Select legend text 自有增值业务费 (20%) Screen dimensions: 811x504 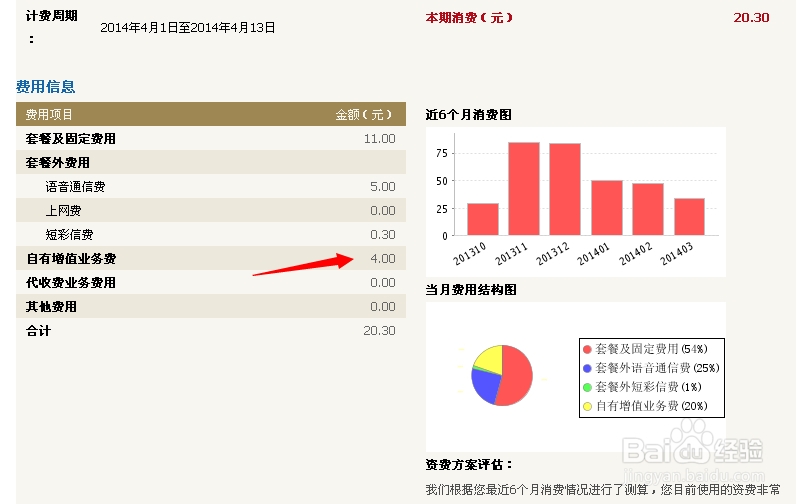(651, 406)
